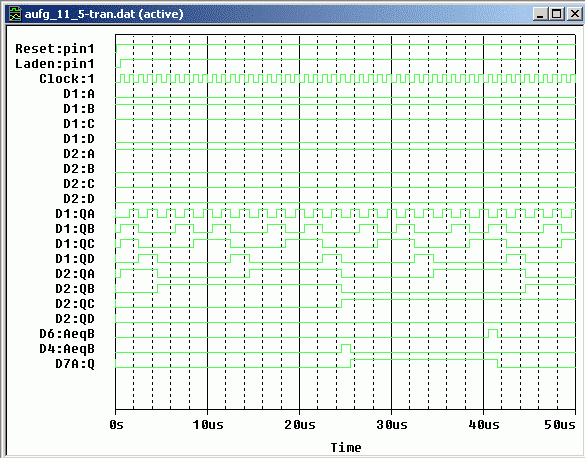This screenshot has width=585, height=458.
Task: Select the Laden:pin1 trace label
Action: 54,64
